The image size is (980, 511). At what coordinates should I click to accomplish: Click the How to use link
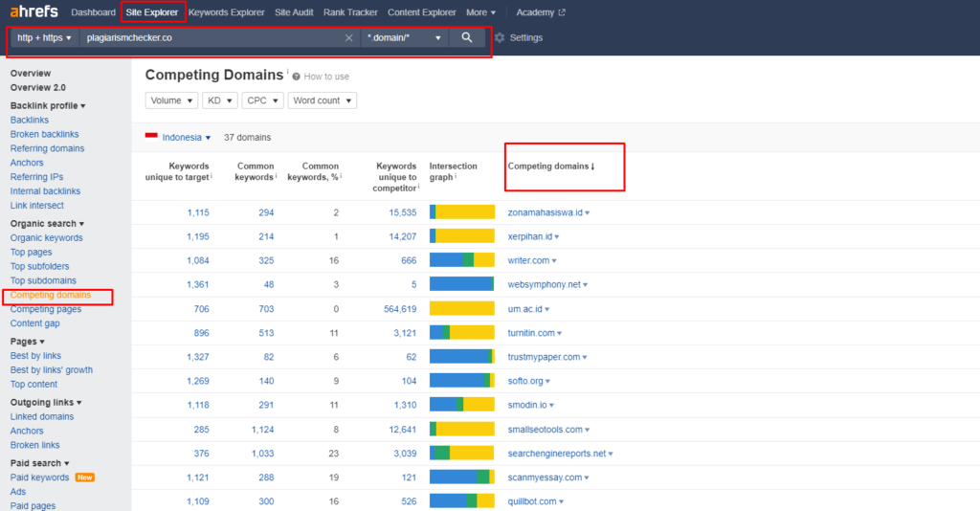point(326,77)
